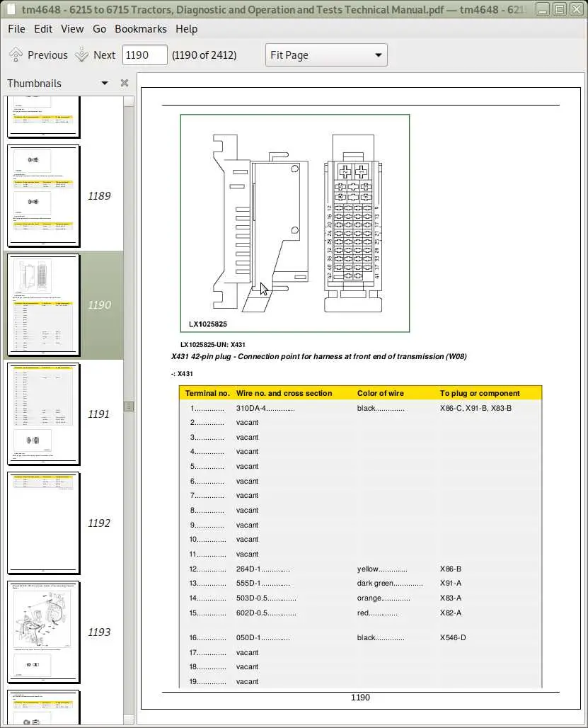The image size is (588, 728).
Task: Maximize the document viewer window
Action: (560, 9)
